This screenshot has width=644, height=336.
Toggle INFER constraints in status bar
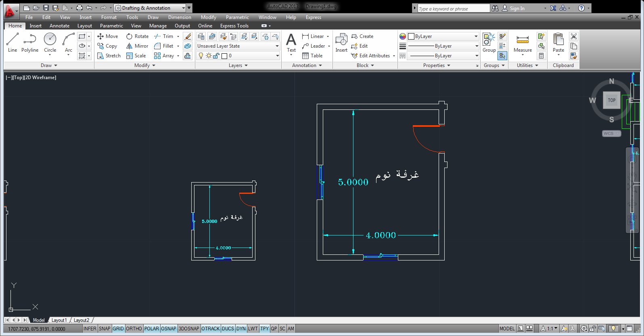click(x=90, y=329)
